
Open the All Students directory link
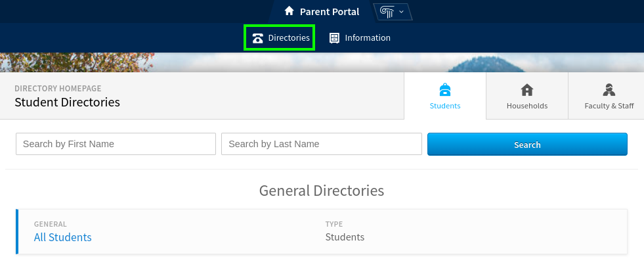coord(63,237)
